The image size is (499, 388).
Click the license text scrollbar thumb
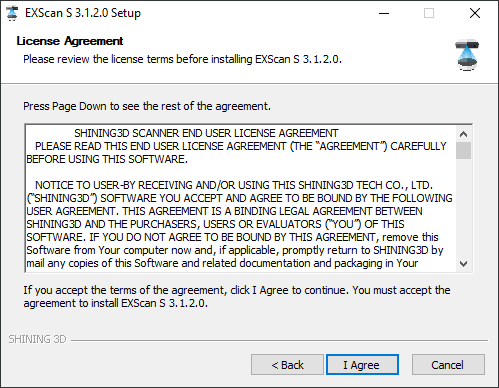pyautogui.click(x=463, y=150)
